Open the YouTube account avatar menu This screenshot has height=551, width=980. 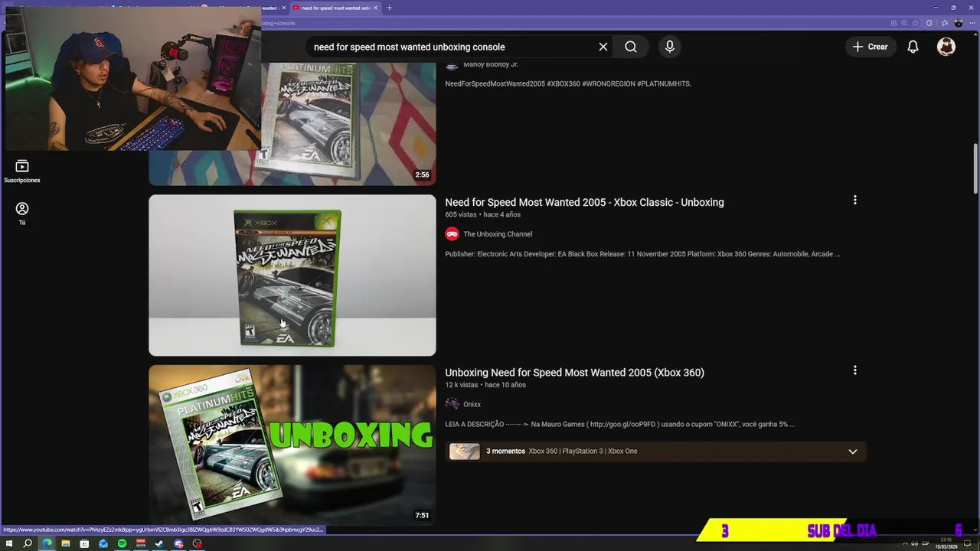point(946,47)
